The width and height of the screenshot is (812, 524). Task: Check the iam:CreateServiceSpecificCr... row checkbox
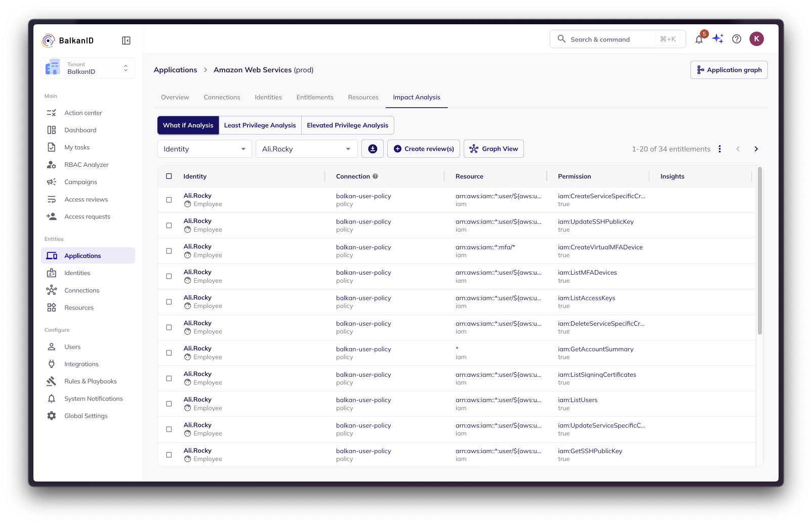pos(169,200)
